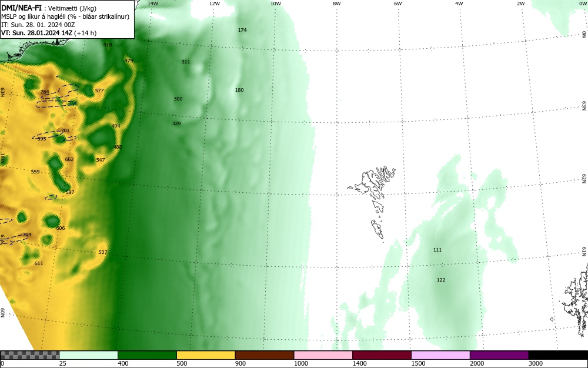Click the map value '329'
588x368 pixels.
click(x=176, y=123)
